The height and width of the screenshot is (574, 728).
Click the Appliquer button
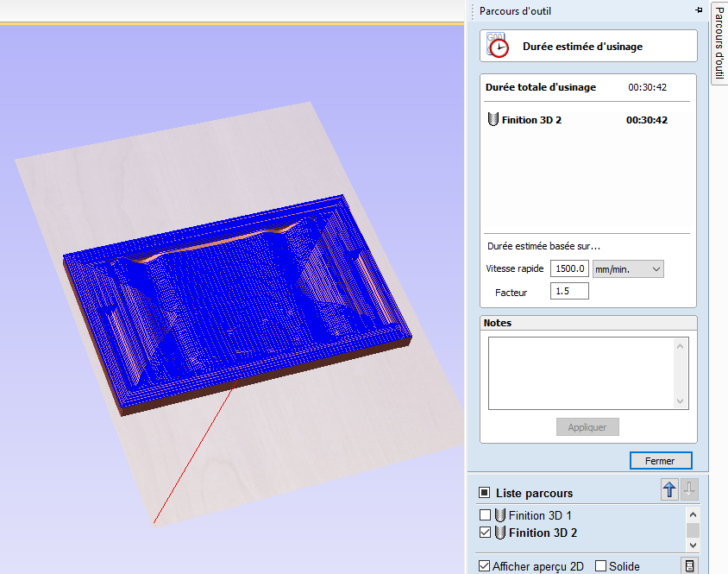click(587, 427)
